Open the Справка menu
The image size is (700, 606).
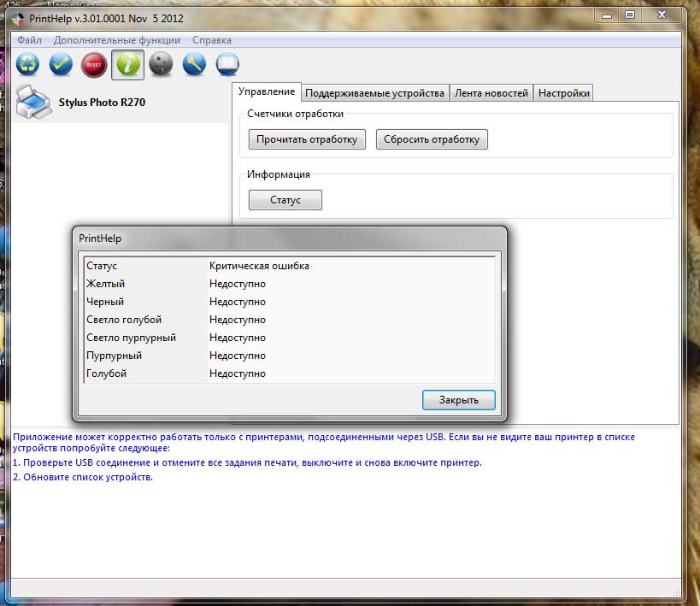pos(212,40)
